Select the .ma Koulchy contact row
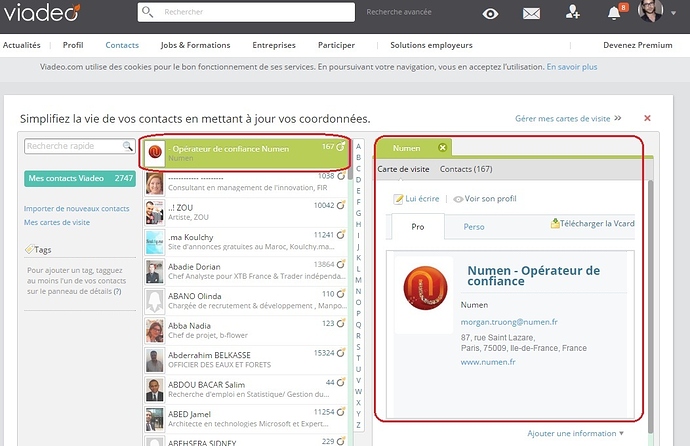 coord(245,242)
